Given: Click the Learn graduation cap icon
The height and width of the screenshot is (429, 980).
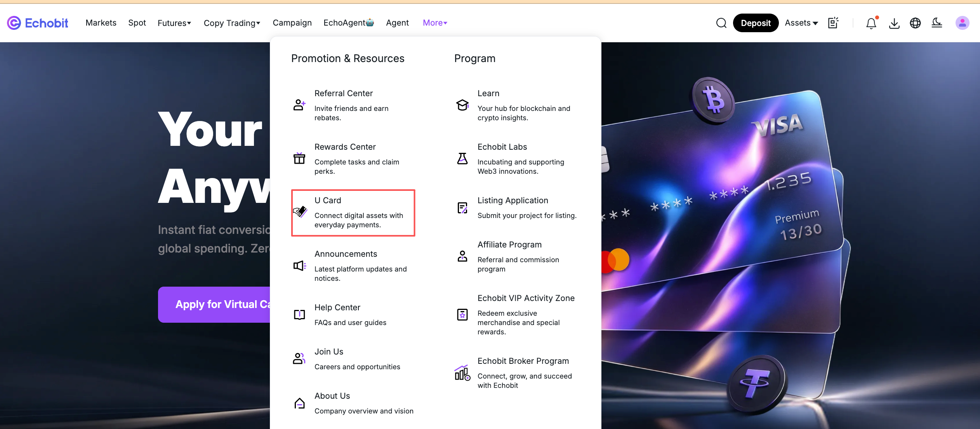Looking at the screenshot, I should tap(462, 105).
